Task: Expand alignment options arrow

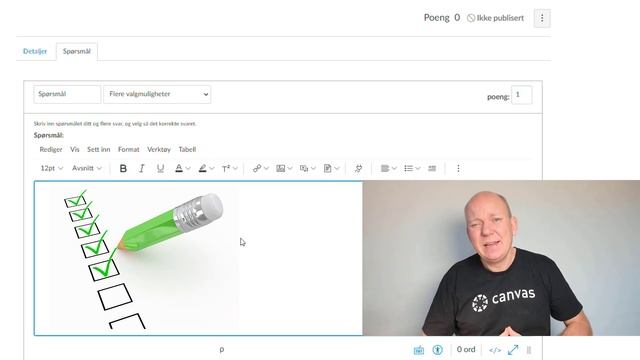Action: [x=394, y=168]
